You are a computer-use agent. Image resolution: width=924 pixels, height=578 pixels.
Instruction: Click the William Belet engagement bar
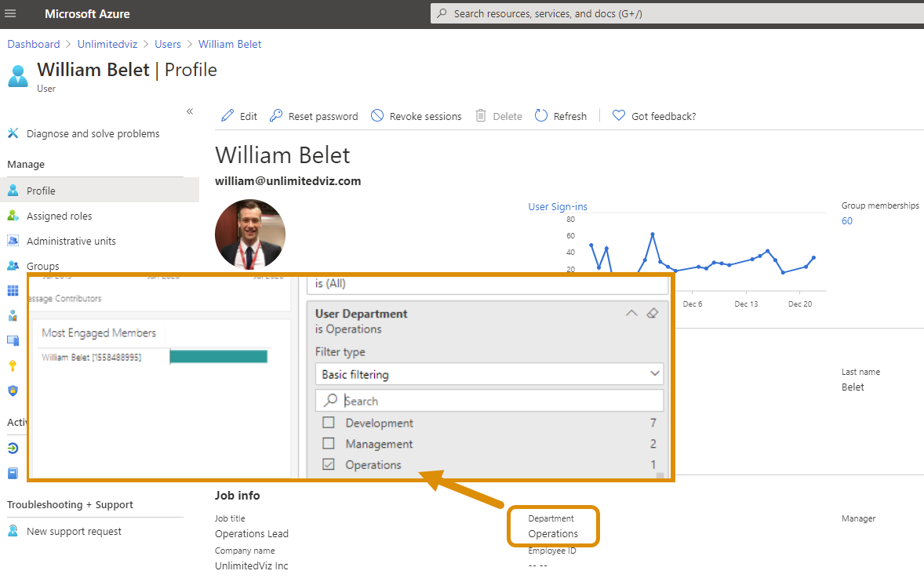click(x=218, y=357)
